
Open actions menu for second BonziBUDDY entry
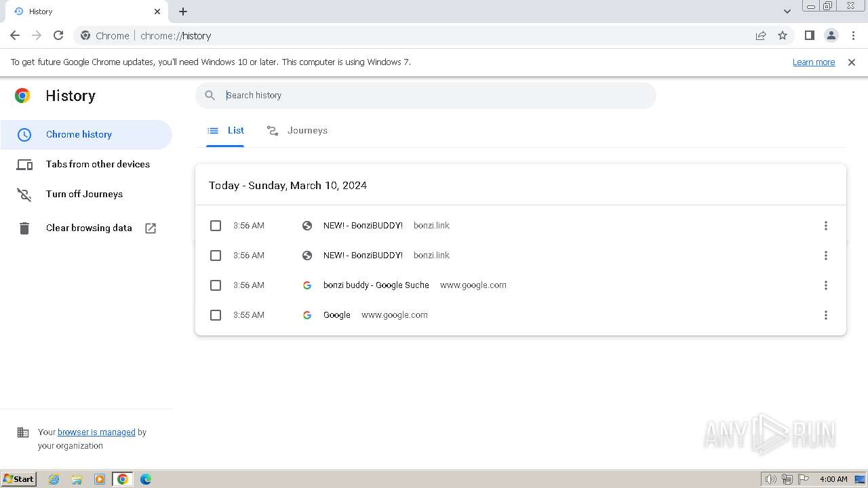pos(825,256)
